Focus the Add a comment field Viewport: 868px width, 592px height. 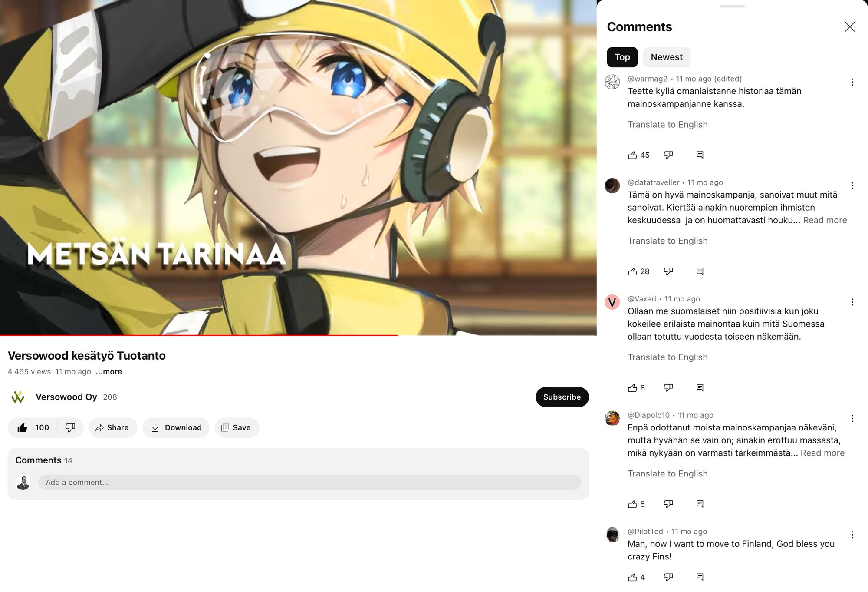click(309, 483)
